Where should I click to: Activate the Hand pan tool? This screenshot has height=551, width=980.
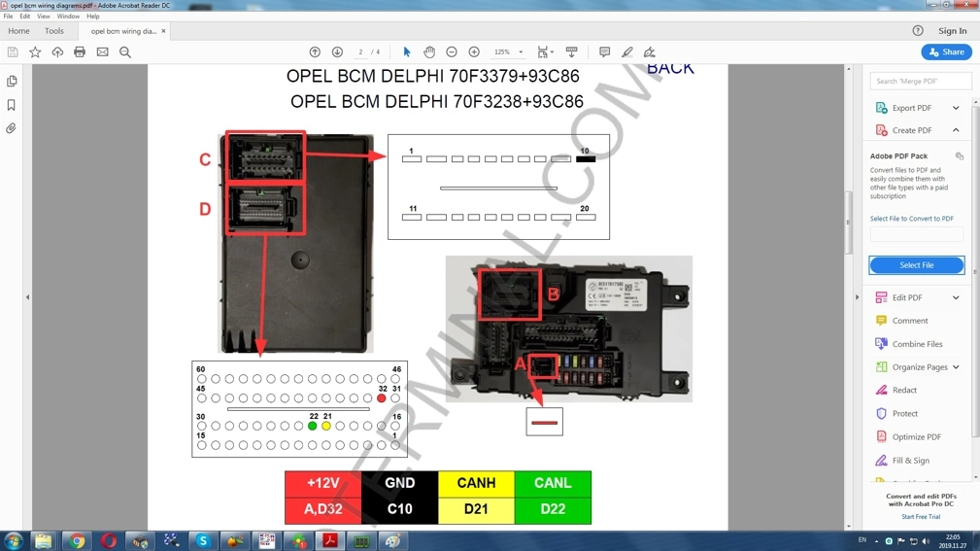pyautogui.click(x=429, y=52)
